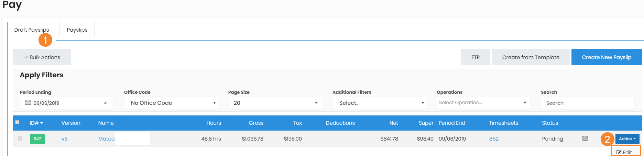The height and width of the screenshot is (156, 644).
Task: Expand the Bulk Actions dropdown
Action: click(42, 57)
